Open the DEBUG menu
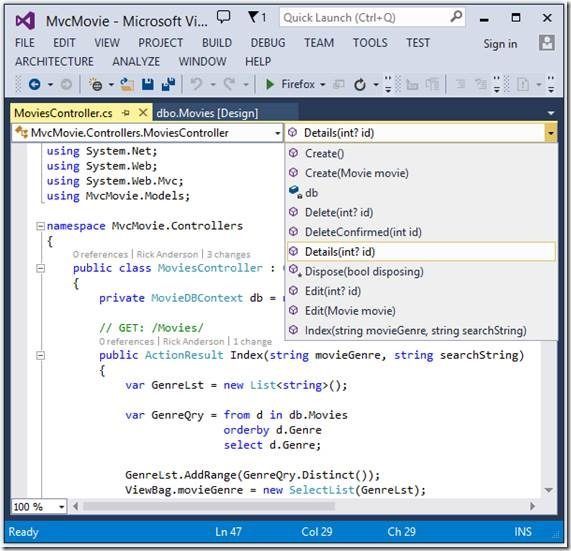 (268, 43)
